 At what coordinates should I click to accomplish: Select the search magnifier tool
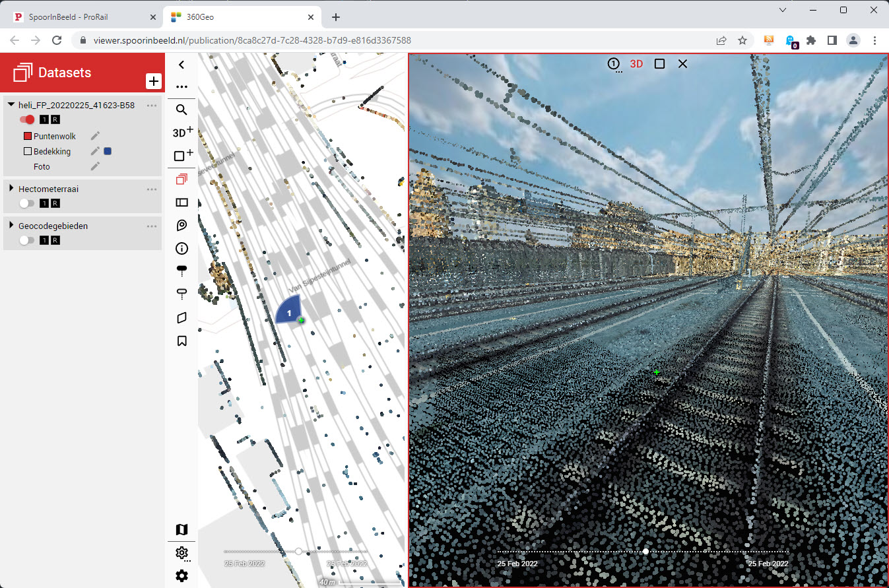click(x=181, y=110)
